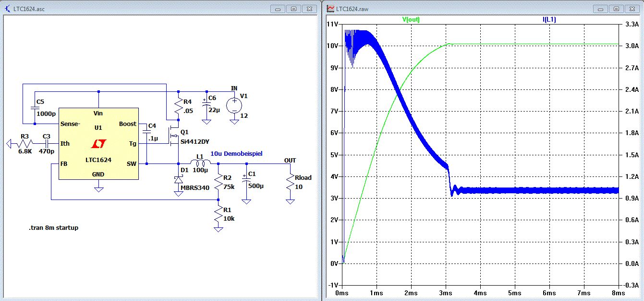This screenshot has width=644, height=301.
Task: Select the Rload resistor symbol
Action: 290,182
